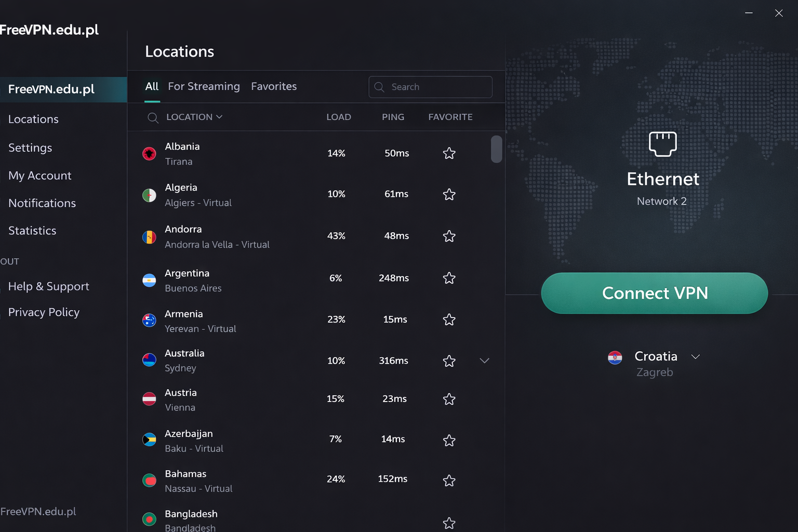Click the Bangladesh favorite star
This screenshot has height=532, width=798.
pyautogui.click(x=449, y=523)
